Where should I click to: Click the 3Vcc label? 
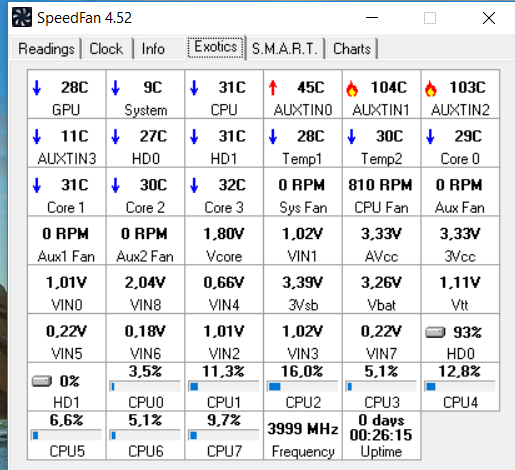[x=460, y=257]
